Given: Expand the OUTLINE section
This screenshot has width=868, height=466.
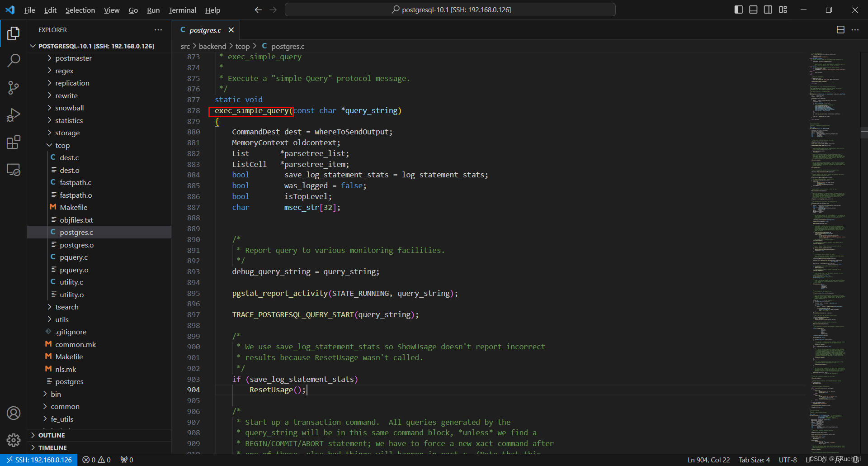Looking at the screenshot, I should point(52,435).
